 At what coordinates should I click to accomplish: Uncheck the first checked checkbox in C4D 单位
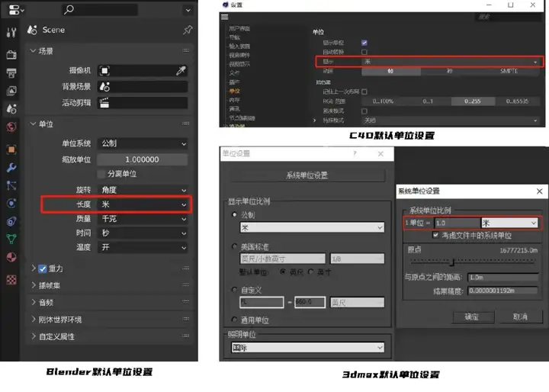coord(364,43)
